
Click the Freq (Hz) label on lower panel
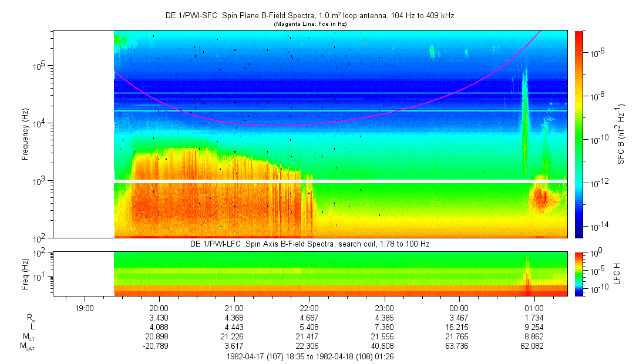click(25, 272)
